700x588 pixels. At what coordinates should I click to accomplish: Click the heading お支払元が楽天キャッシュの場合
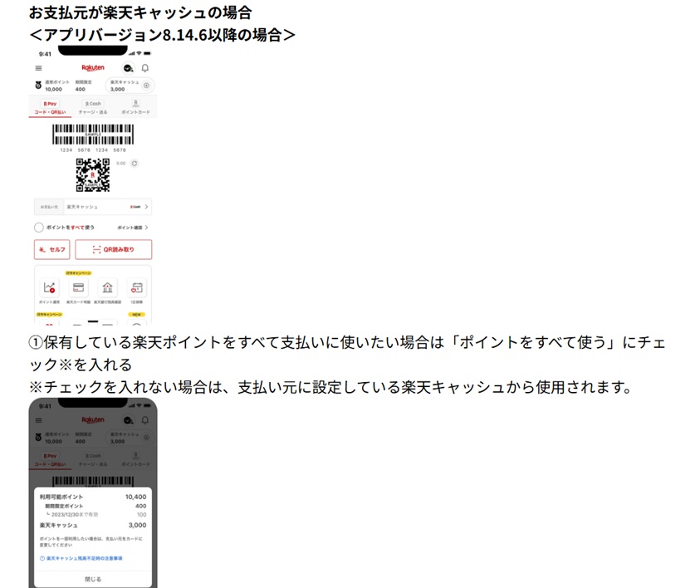click(x=140, y=12)
